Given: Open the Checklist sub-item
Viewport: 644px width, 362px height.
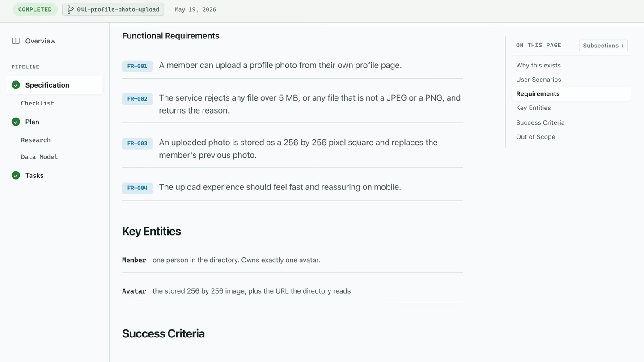Looking at the screenshot, I should click(x=38, y=103).
